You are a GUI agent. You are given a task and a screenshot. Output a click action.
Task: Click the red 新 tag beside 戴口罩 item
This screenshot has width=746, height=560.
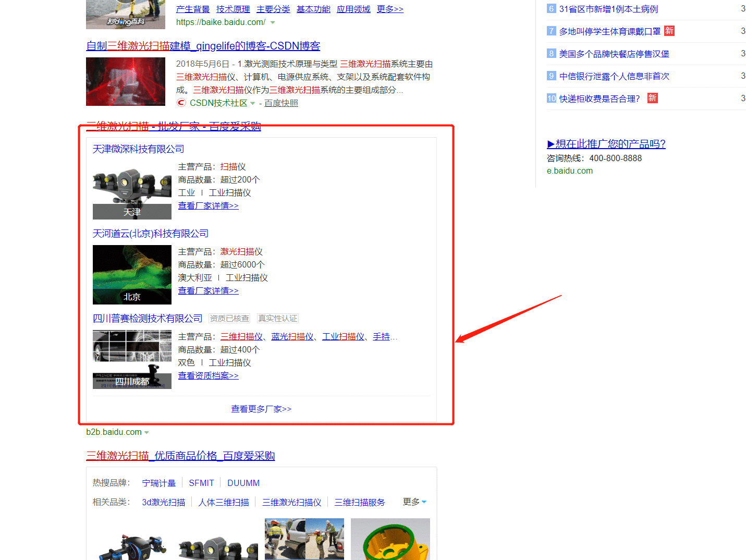pos(669,31)
